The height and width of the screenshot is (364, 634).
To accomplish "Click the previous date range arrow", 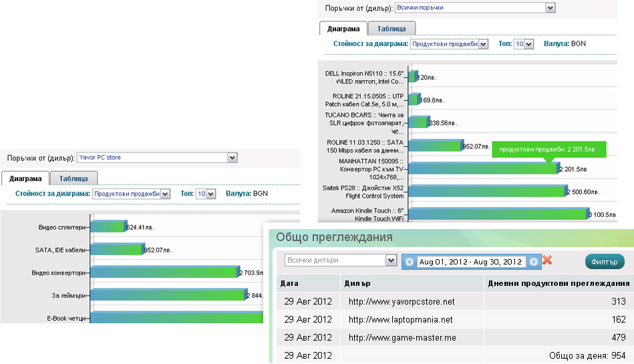I will pos(410,261).
